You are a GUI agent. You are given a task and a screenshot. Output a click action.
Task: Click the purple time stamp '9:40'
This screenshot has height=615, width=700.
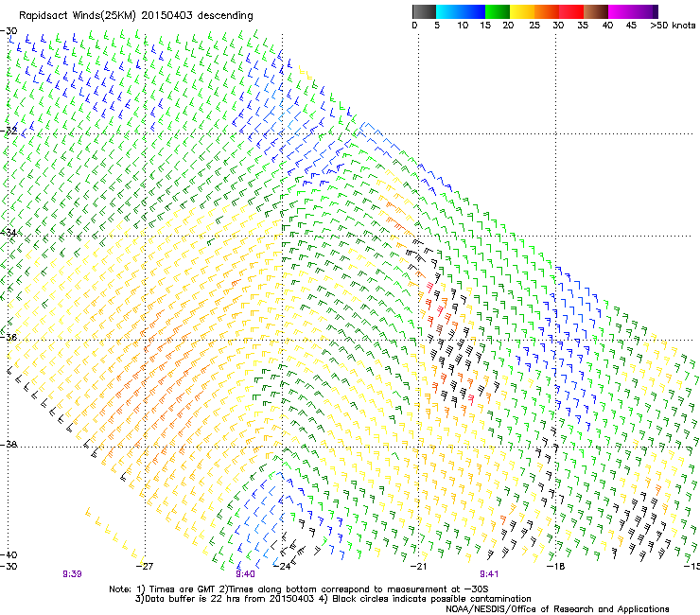coord(246,574)
